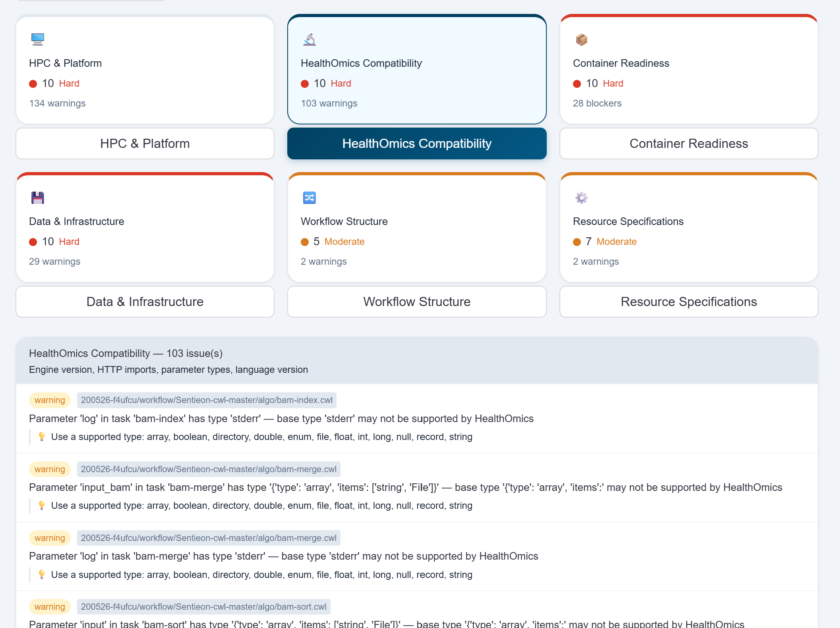Click supported-type suggestion under bam-index warning

click(262, 437)
